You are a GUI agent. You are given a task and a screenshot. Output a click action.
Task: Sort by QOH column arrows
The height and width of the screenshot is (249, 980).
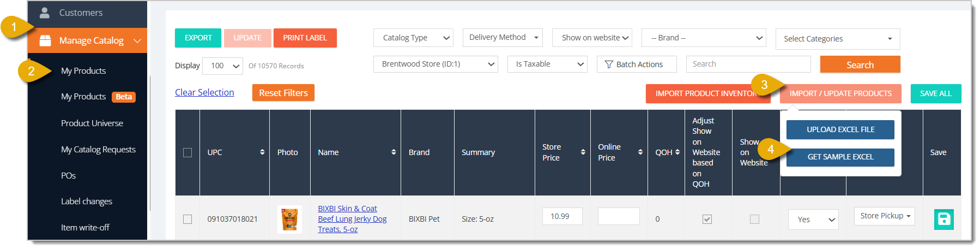[x=677, y=152]
